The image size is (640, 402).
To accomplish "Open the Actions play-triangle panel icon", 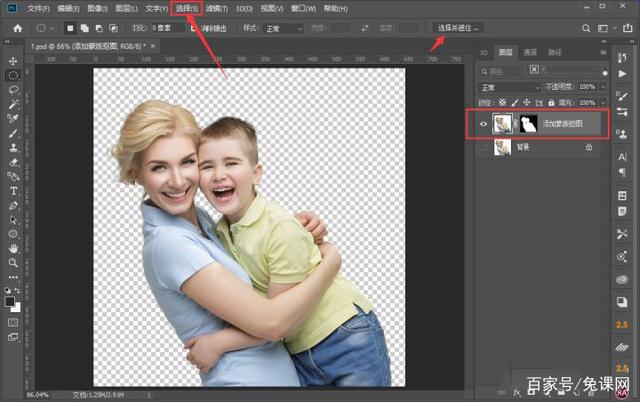I will (622, 74).
